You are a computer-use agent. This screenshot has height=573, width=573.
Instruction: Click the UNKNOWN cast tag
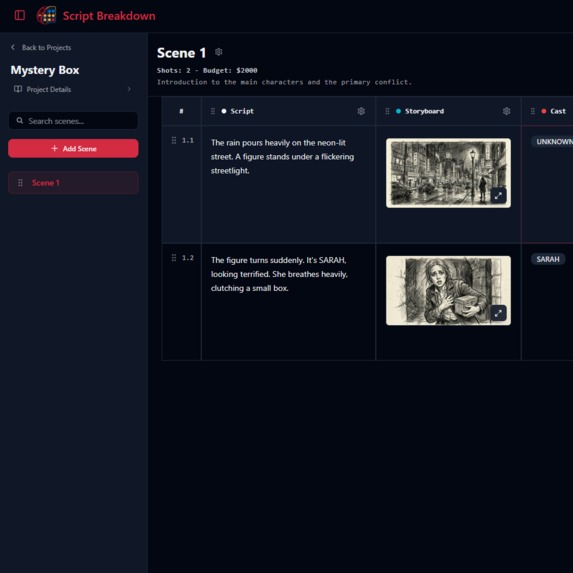[x=554, y=142]
